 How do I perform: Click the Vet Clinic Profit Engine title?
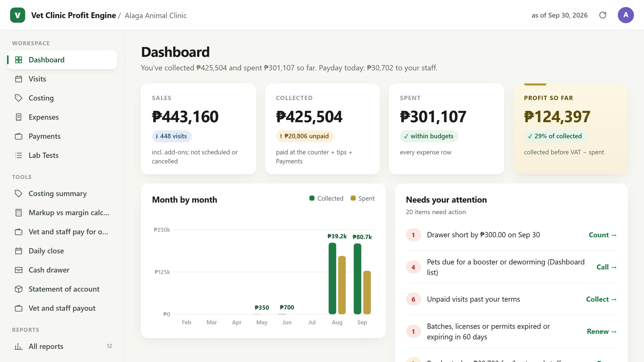73,15
